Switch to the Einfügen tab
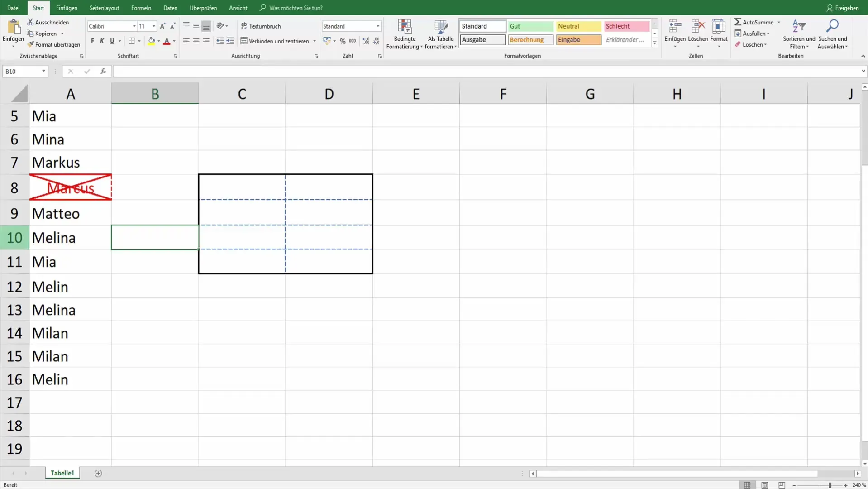868x489 pixels. pos(67,8)
